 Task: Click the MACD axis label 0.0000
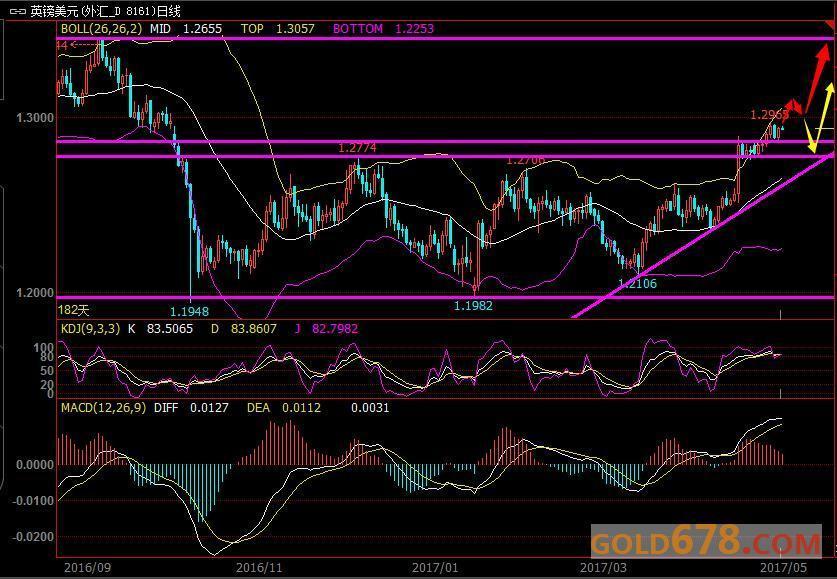[x=35, y=465]
